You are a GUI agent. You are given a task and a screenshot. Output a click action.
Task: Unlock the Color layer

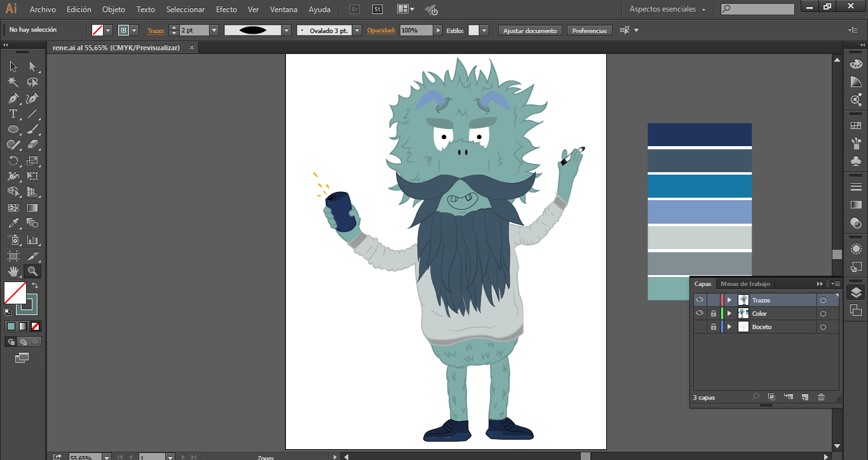pos(714,314)
